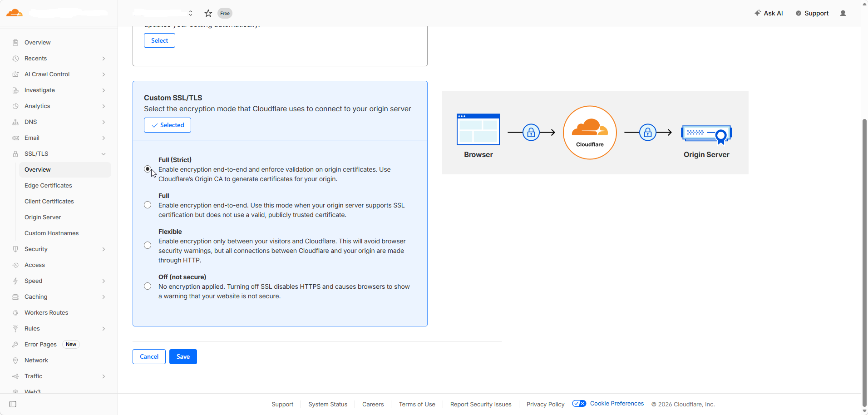Open the Careers footer link
Screen dimensions: 868x415
[373, 404]
